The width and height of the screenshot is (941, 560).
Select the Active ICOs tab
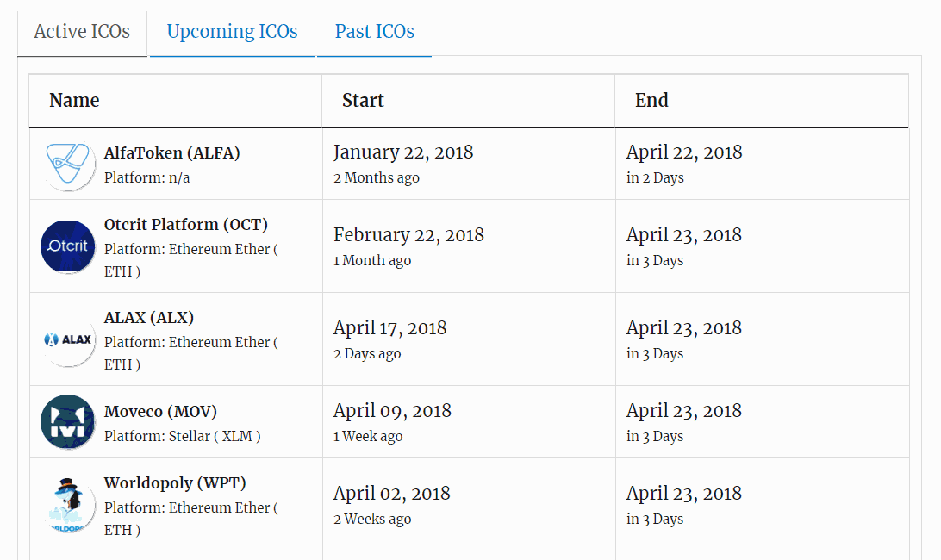coord(82,32)
